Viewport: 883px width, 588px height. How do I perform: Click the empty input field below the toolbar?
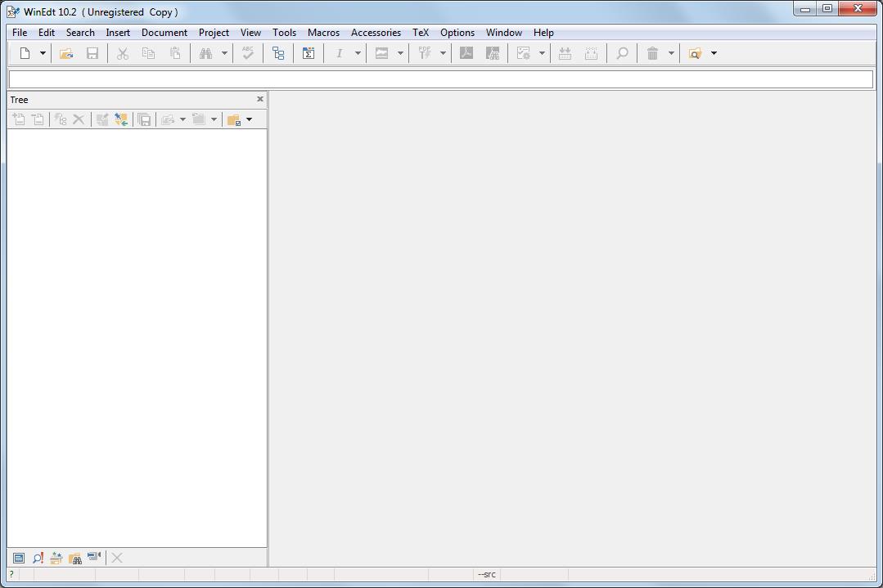(x=441, y=79)
